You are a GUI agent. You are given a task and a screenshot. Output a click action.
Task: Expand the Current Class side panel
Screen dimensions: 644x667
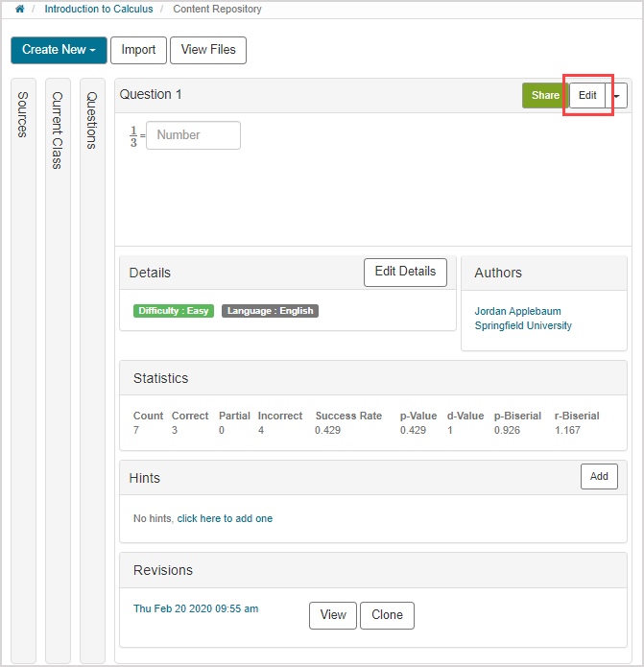tap(58, 131)
